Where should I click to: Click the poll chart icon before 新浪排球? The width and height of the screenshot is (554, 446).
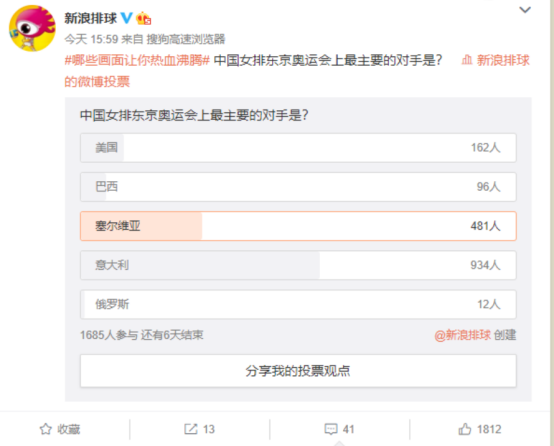pyautogui.click(x=466, y=60)
